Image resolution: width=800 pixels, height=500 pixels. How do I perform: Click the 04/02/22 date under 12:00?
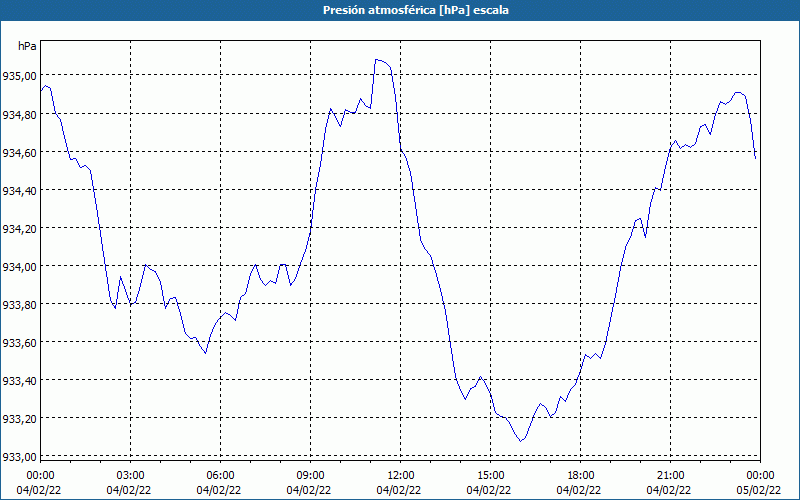[x=398, y=490]
